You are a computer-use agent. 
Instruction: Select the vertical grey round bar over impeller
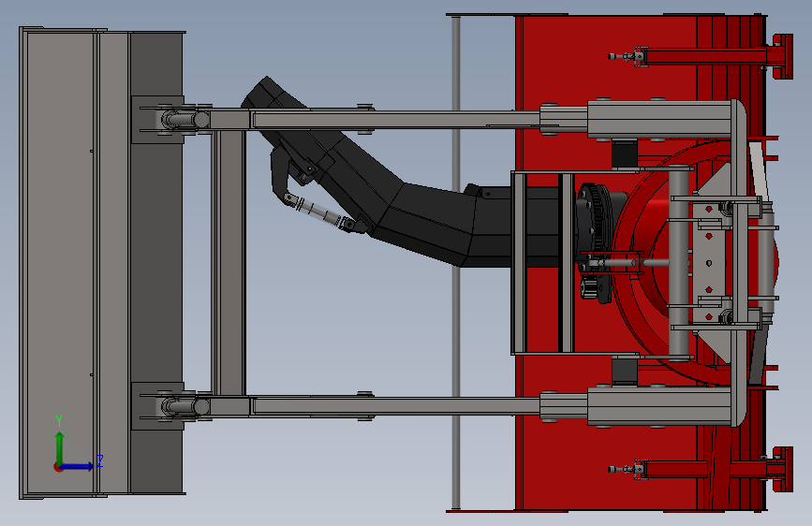point(678,263)
